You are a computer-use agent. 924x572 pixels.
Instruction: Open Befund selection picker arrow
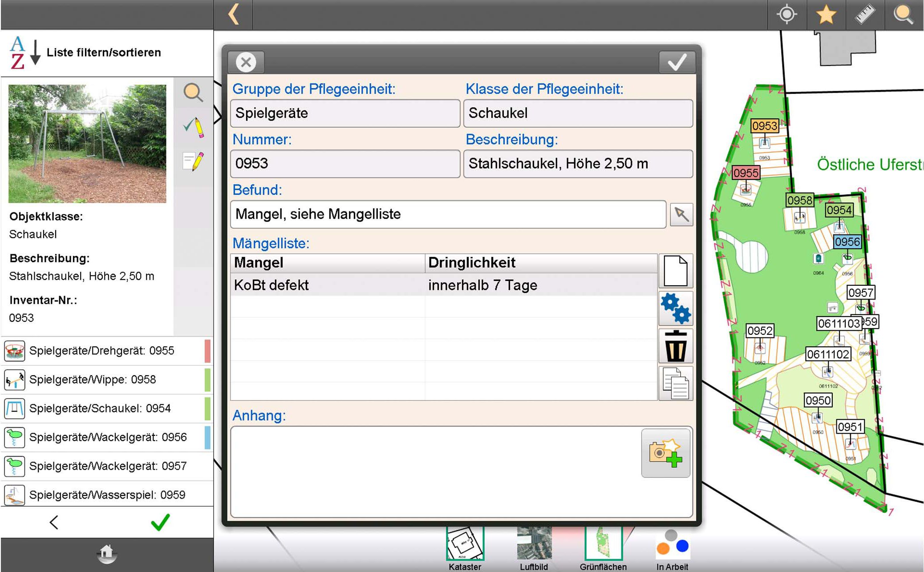(x=681, y=215)
